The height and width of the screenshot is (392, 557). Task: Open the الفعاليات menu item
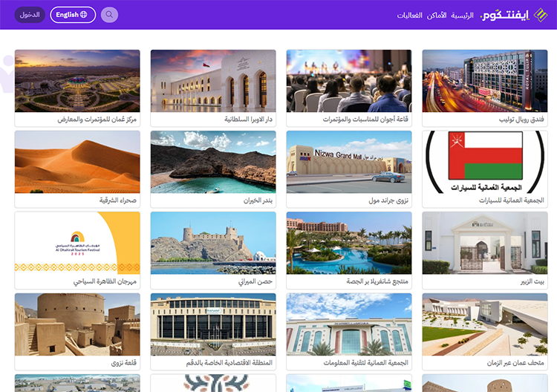409,16
